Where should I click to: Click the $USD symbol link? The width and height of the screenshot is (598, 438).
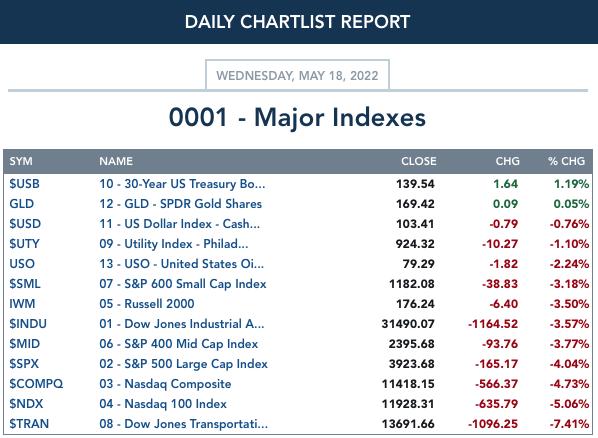click(x=25, y=224)
